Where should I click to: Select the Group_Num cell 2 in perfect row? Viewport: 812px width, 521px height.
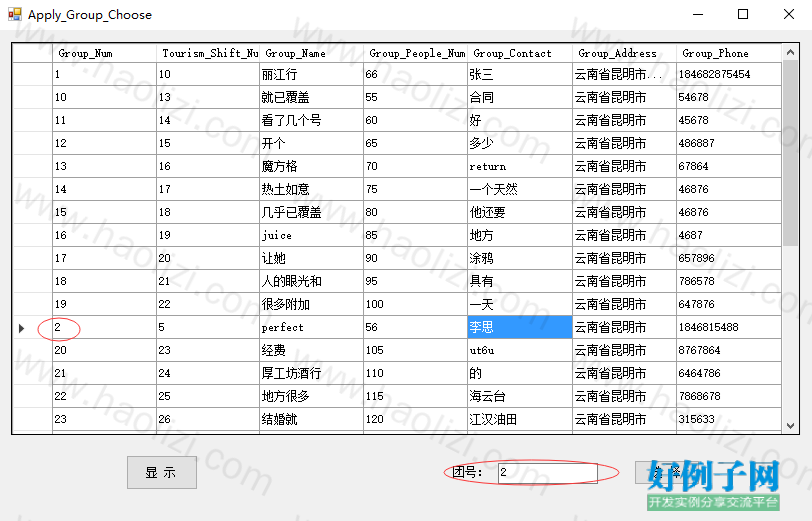[105, 327]
